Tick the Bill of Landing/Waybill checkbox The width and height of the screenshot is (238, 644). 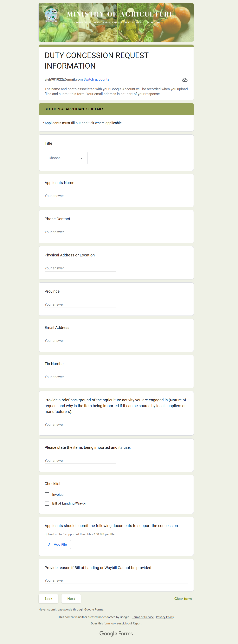(x=47, y=503)
